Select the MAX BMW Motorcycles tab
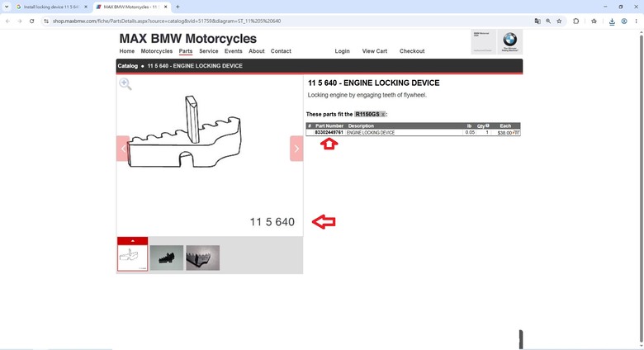The width and height of the screenshot is (644, 350). pos(131,7)
